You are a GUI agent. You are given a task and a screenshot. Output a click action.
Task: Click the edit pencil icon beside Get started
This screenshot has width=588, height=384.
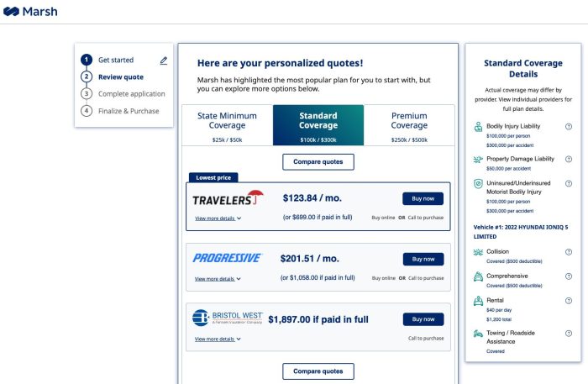pyautogui.click(x=163, y=60)
